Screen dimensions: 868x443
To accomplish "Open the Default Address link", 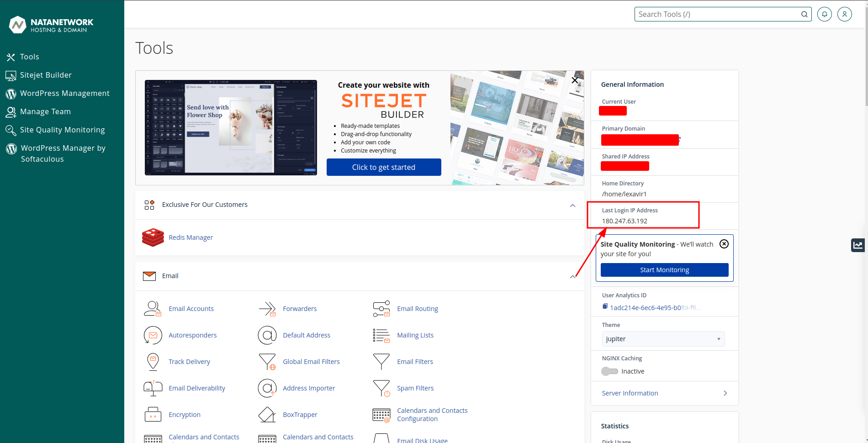I will pos(307,335).
